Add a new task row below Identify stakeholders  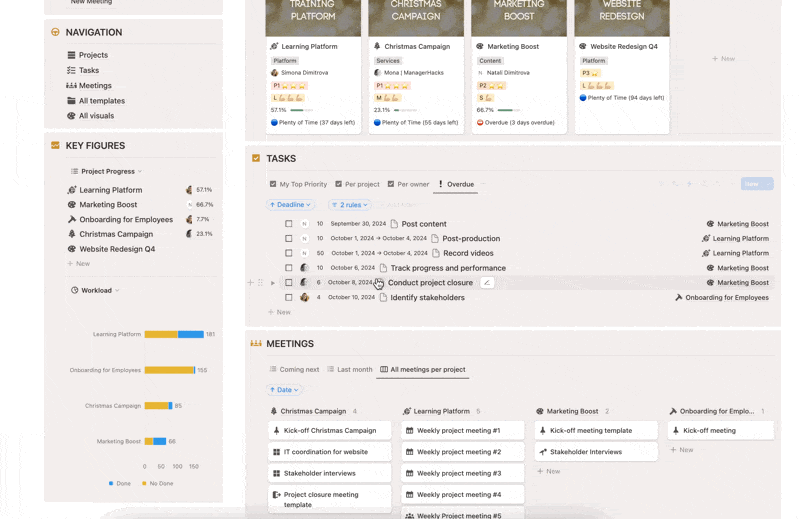280,312
